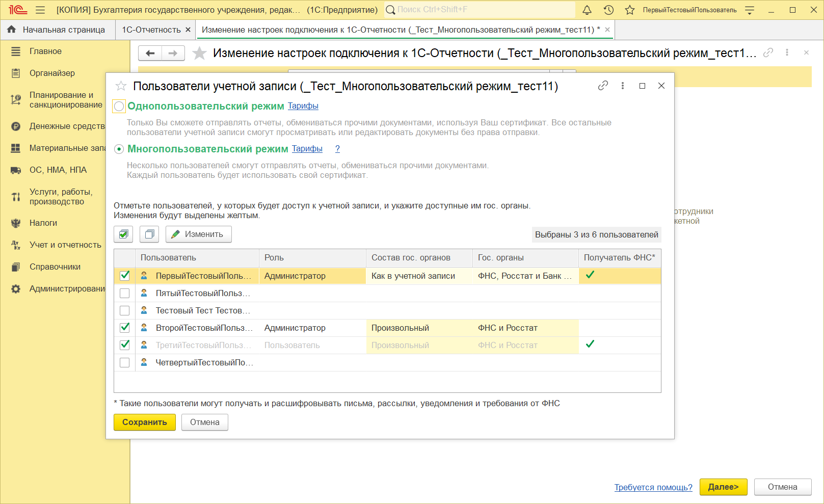Open service settings menu next to username
Image resolution: width=824 pixels, height=504 pixels.
[x=750, y=10]
